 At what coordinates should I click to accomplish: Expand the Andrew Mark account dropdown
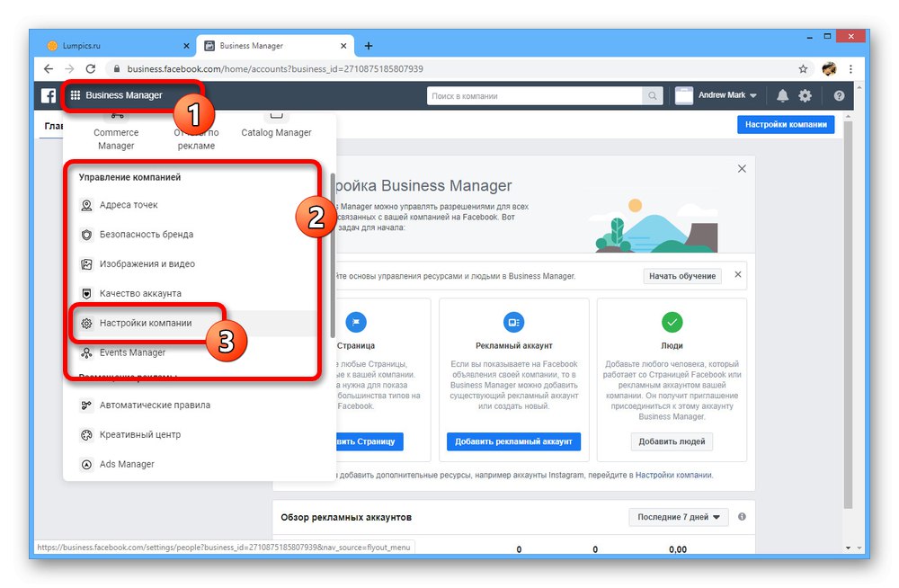pos(752,96)
